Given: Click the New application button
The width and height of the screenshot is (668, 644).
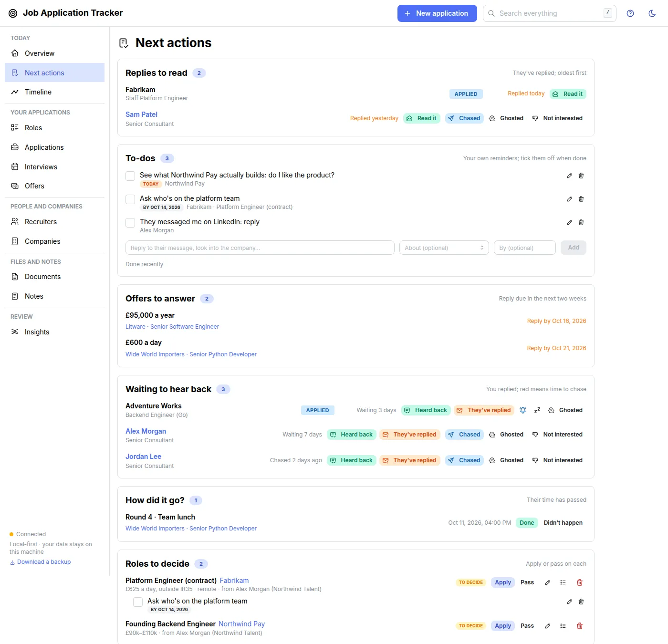Looking at the screenshot, I should click(437, 13).
